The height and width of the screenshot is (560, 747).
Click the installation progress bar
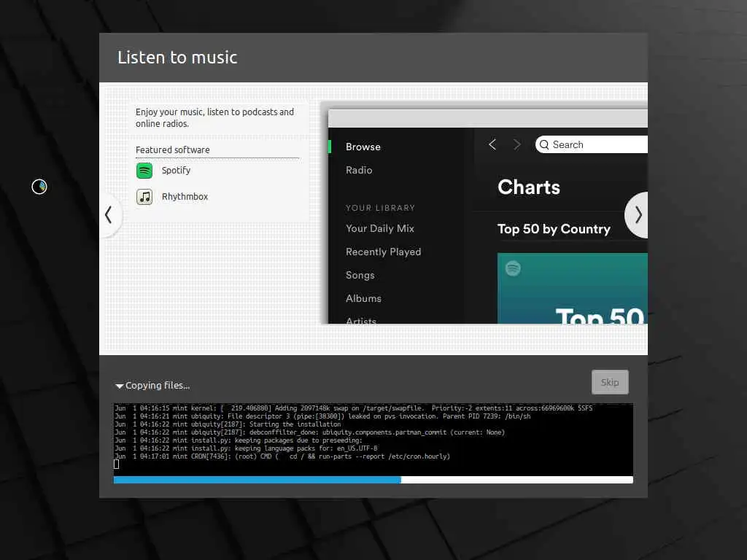coord(373,480)
